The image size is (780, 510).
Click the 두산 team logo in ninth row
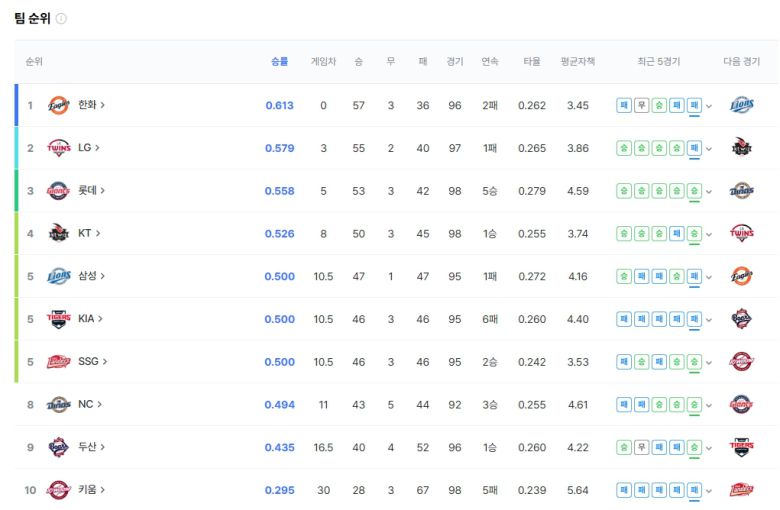pos(59,447)
